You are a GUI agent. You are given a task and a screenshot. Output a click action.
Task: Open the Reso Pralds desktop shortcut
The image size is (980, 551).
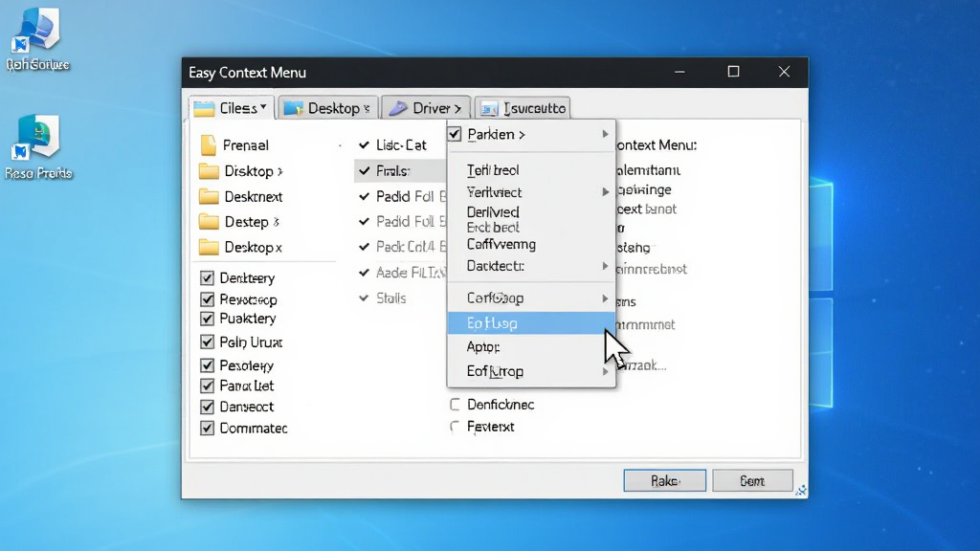38,147
